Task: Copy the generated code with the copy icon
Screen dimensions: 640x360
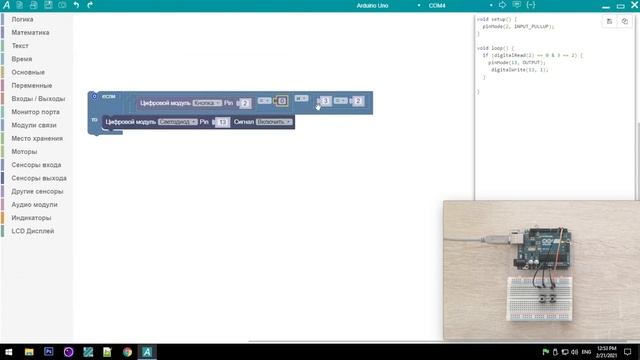Action: (624, 22)
